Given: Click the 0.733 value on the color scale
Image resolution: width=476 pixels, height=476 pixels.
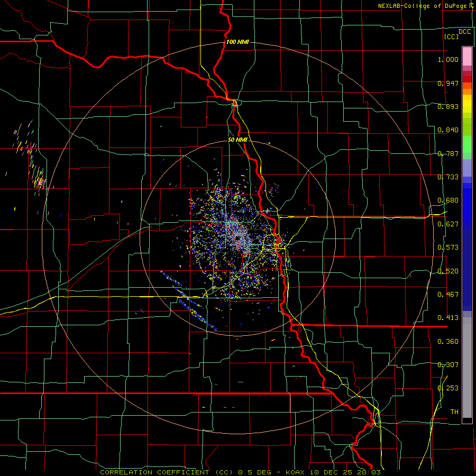Looking at the screenshot, I should pos(448,177).
